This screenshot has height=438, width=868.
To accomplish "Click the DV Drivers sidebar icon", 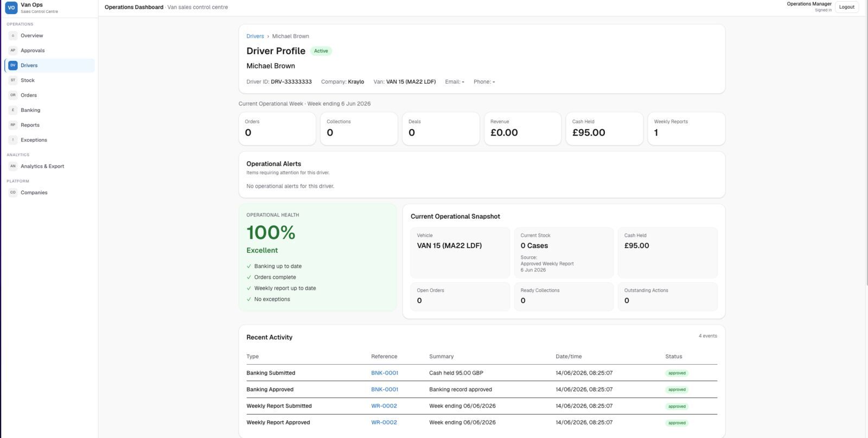I will click(13, 65).
